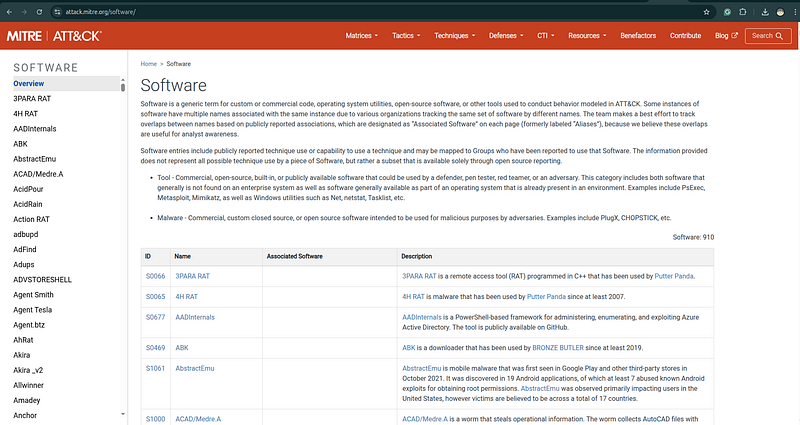Open the Contribute navigation item
This screenshot has height=425, width=800.
pyautogui.click(x=685, y=36)
